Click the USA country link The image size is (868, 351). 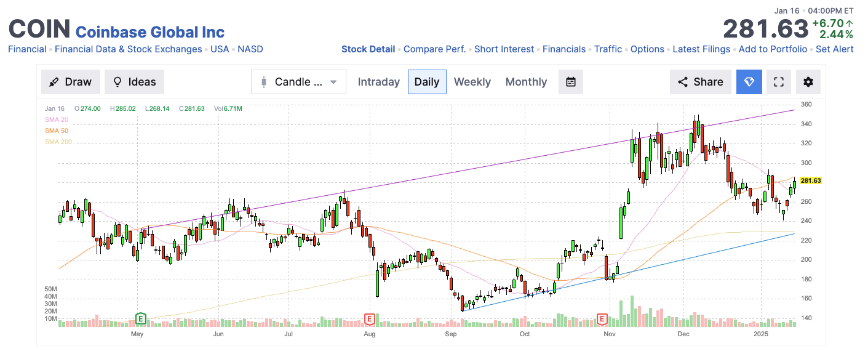pyautogui.click(x=220, y=49)
